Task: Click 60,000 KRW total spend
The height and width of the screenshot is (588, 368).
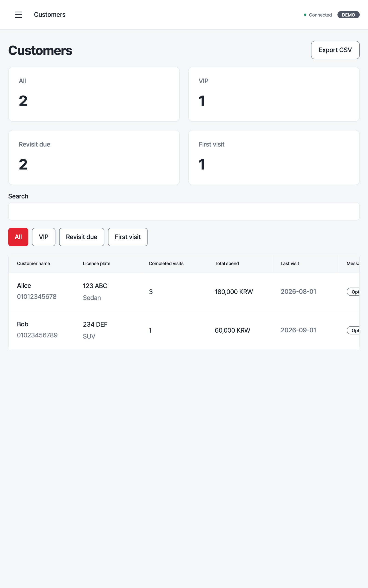Action: pyautogui.click(x=233, y=331)
